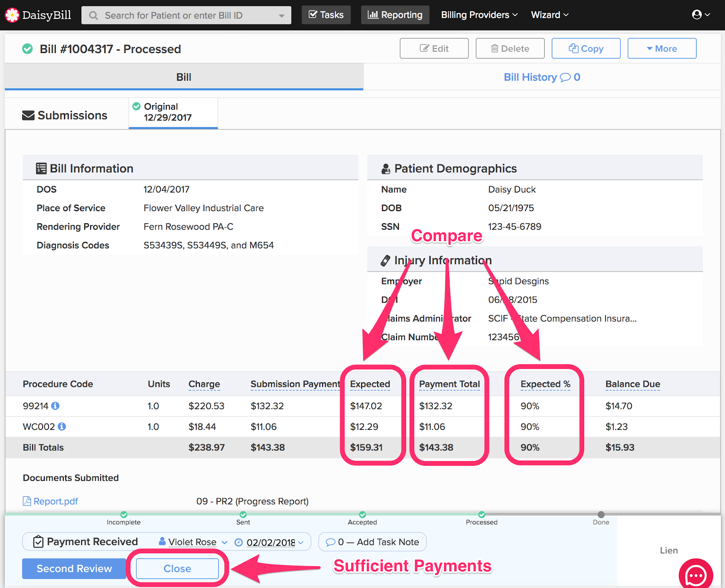Switch to the Bill History tab
The height and width of the screenshot is (588, 725).
(542, 77)
